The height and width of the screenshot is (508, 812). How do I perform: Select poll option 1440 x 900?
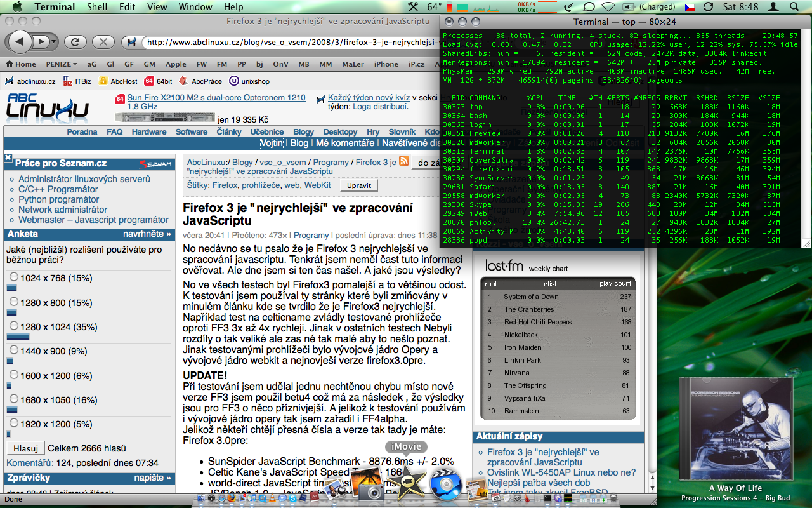tap(14, 351)
